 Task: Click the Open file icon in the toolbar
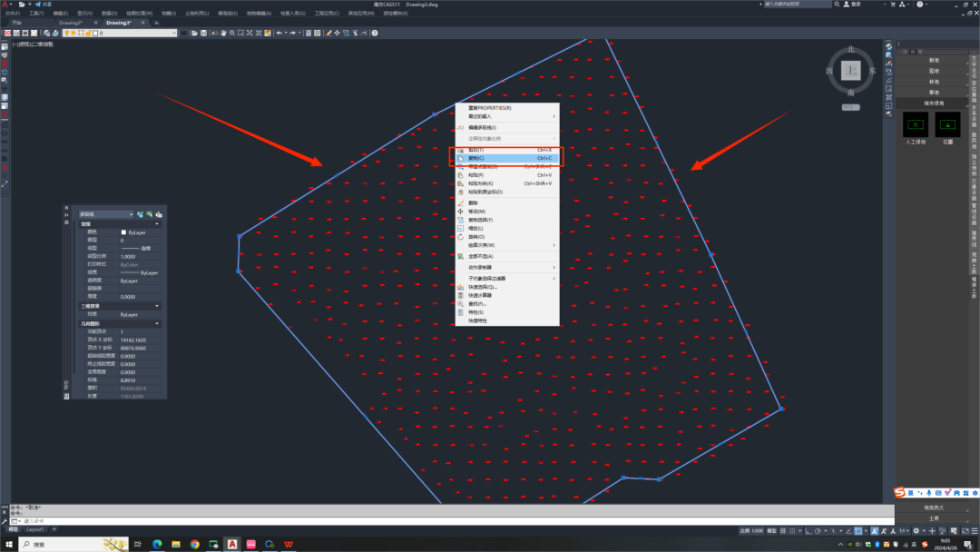194,33
